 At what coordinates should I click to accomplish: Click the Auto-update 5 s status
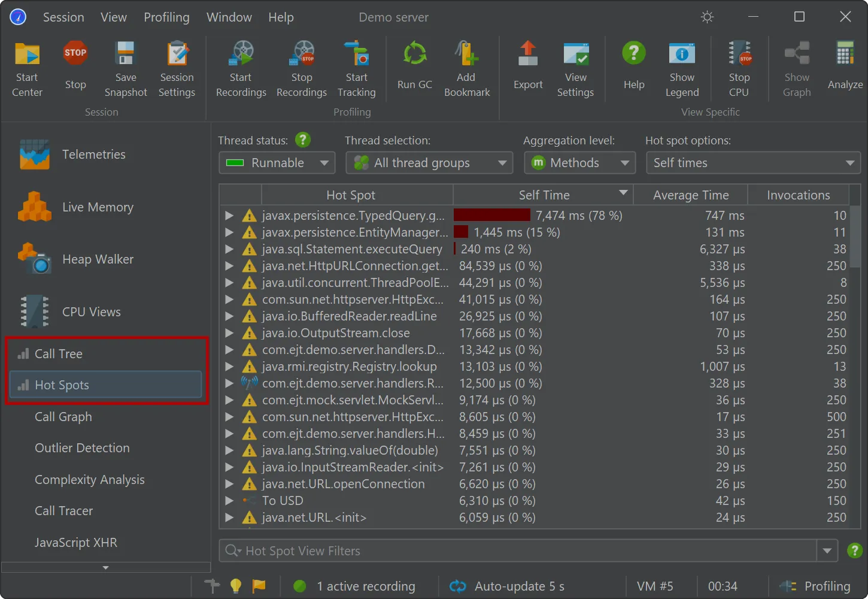[507, 586]
